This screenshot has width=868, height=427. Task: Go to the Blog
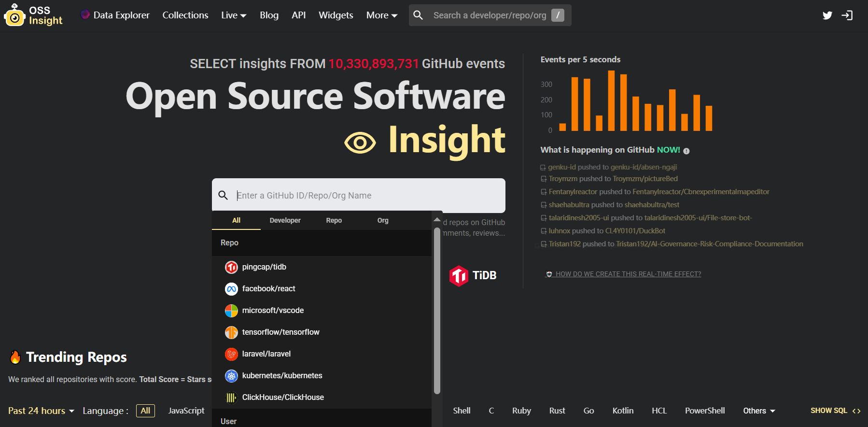pyautogui.click(x=269, y=15)
